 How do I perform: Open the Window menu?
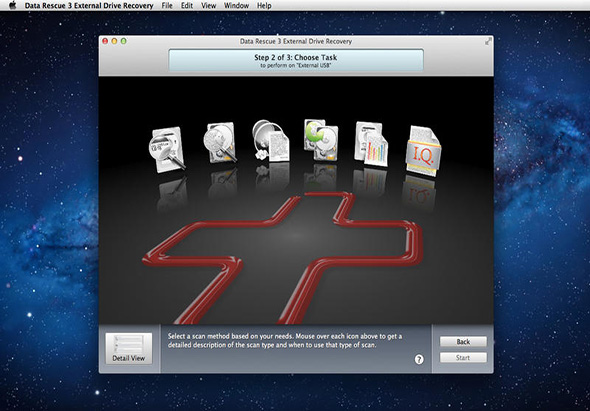[236, 5]
